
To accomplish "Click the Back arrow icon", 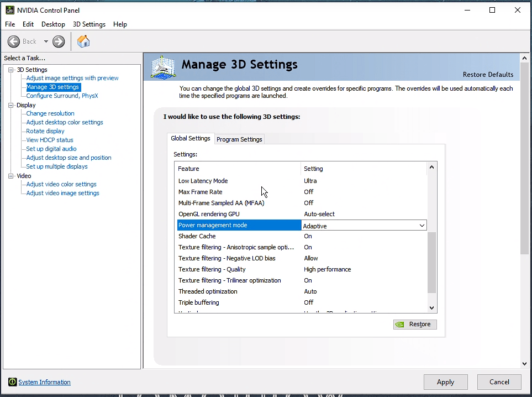I will coord(14,41).
